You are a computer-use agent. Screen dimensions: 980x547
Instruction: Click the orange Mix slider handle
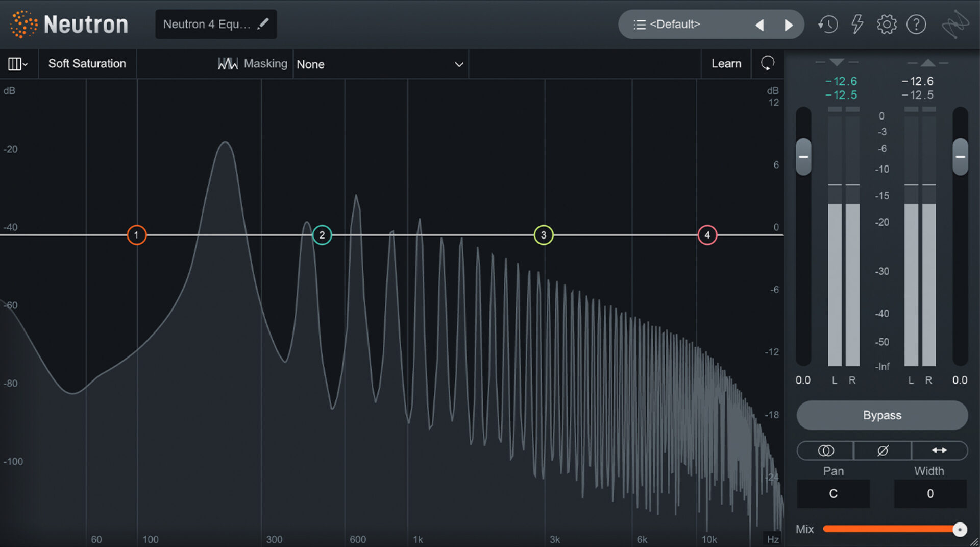(x=961, y=529)
